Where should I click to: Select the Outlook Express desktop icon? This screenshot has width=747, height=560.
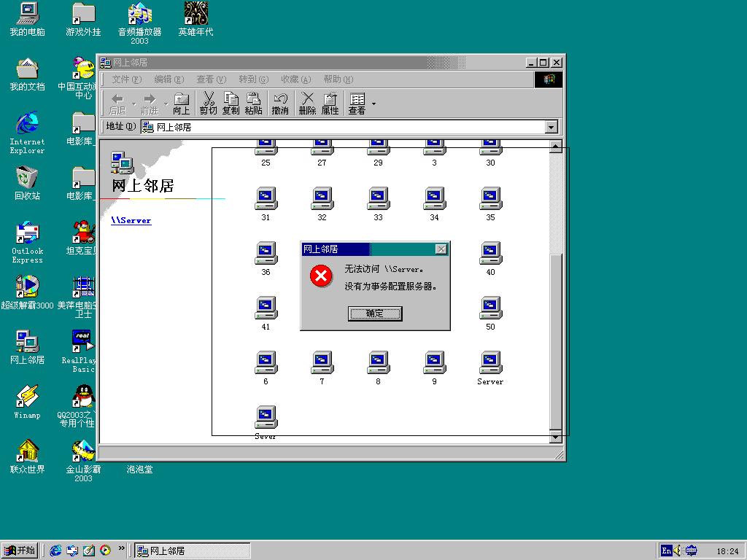pyautogui.click(x=27, y=242)
